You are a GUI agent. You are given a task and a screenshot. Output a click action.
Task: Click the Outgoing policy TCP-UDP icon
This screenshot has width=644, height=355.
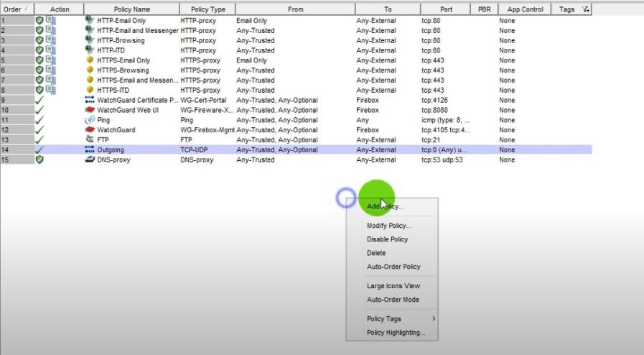click(89, 149)
